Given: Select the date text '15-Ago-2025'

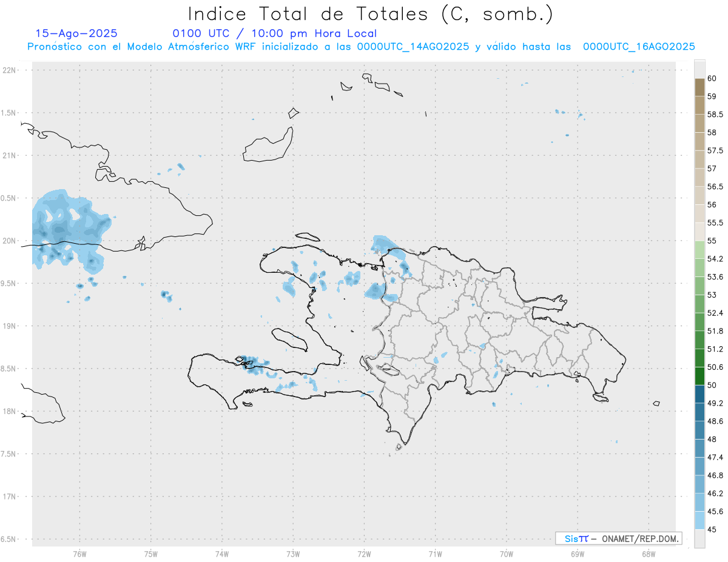Looking at the screenshot, I should click(x=76, y=34).
